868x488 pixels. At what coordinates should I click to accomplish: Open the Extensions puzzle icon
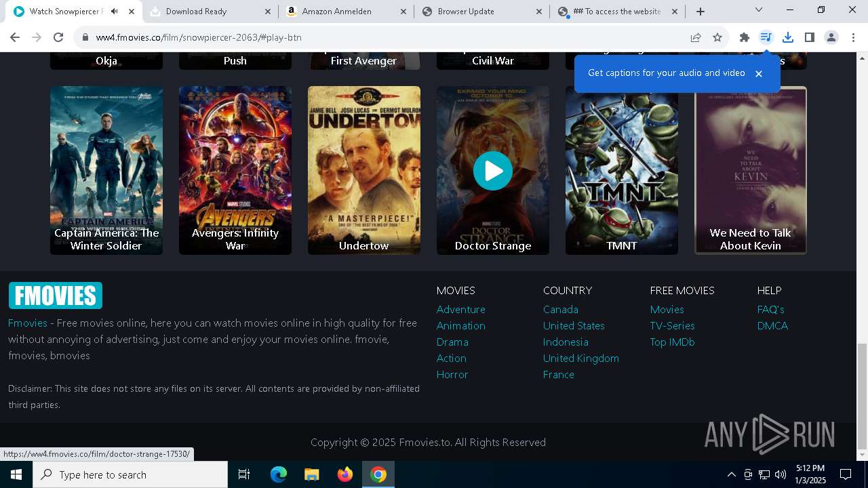(745, 37)
